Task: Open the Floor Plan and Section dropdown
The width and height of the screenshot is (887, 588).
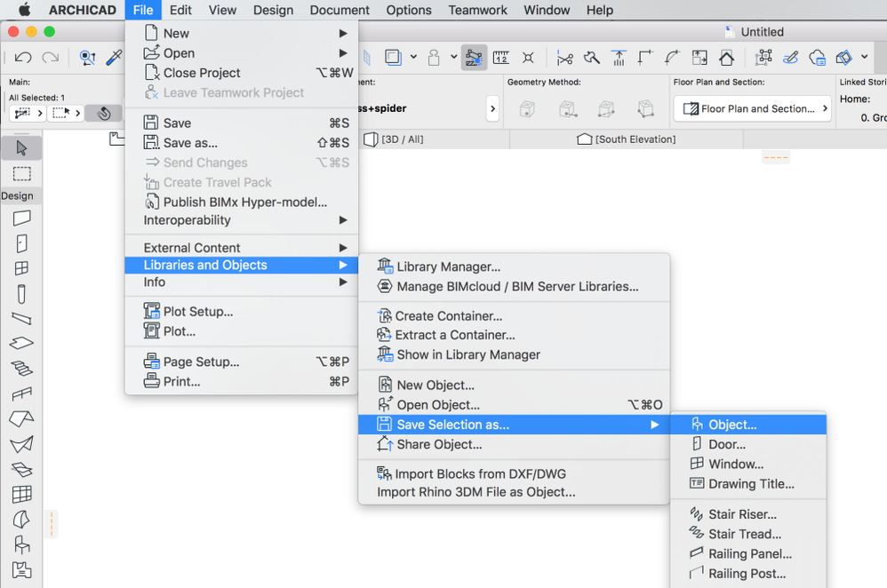Action: pos(753,108)
